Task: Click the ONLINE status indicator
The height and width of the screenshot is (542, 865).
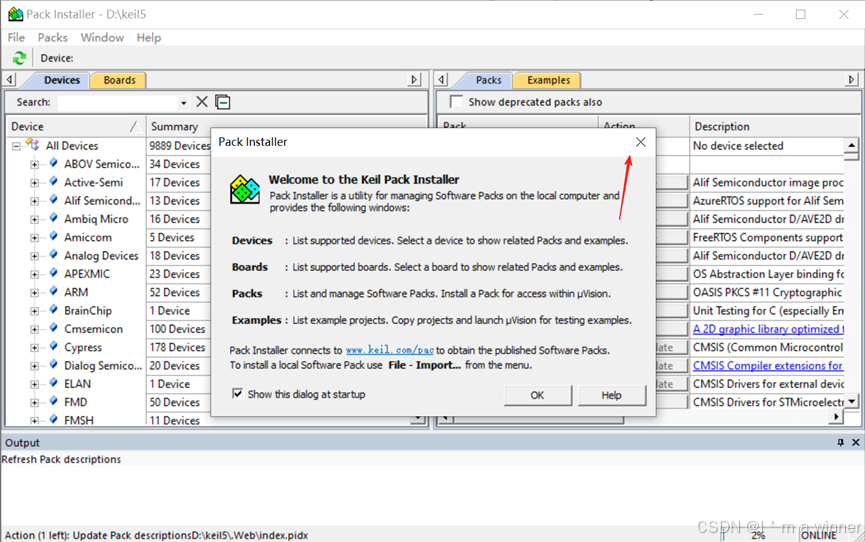Action: [x=819, y=535]
